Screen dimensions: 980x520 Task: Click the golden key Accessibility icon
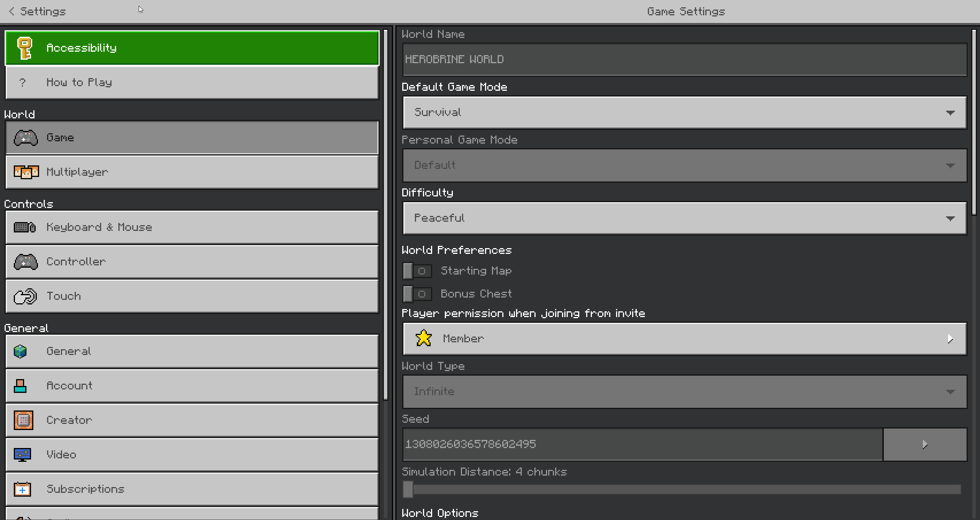25,48
